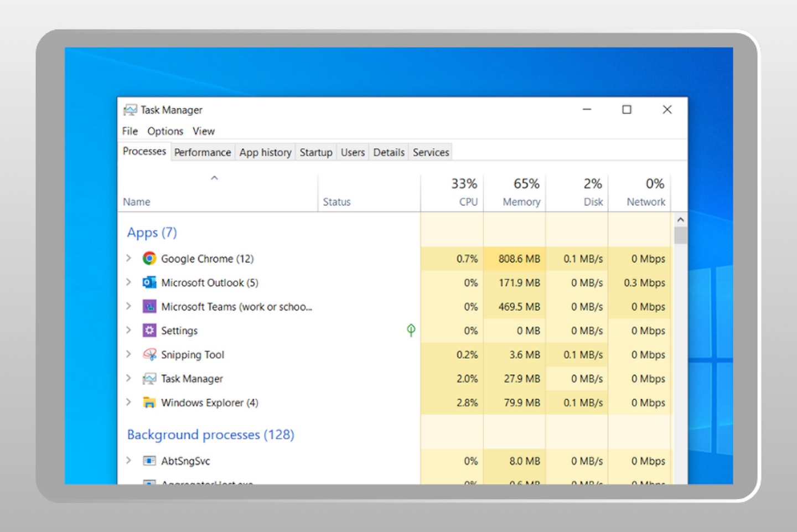Switch to the Details tab
The width and height of the screenshot is (797, 532).
pyautogui.click(x=389, y=152)
